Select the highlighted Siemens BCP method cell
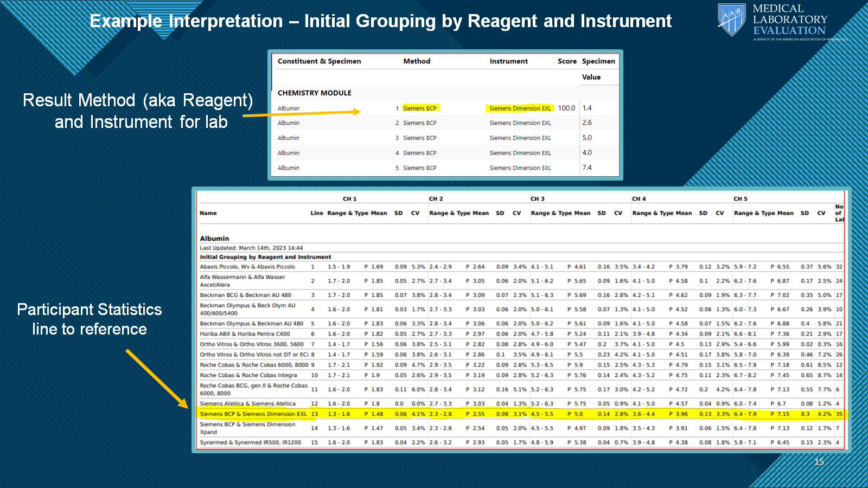The image size is (868, 488). pos(419,108)
